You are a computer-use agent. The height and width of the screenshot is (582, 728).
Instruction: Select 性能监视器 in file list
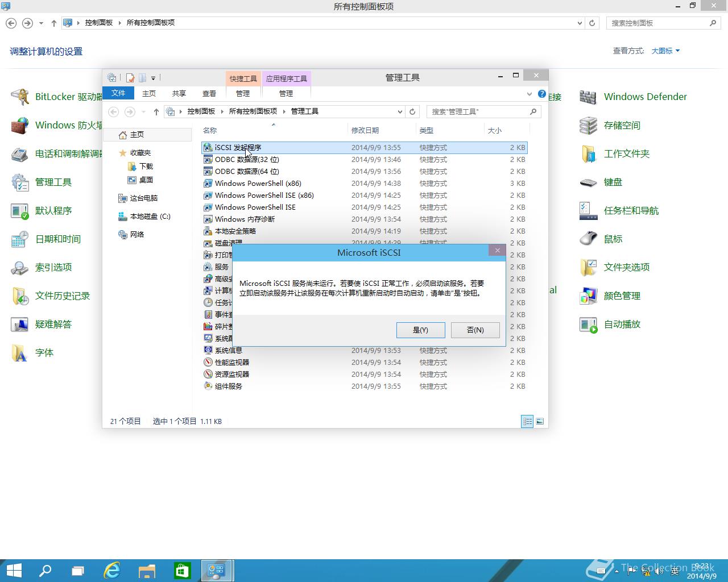pyautogui.click(x=365, y=363)
